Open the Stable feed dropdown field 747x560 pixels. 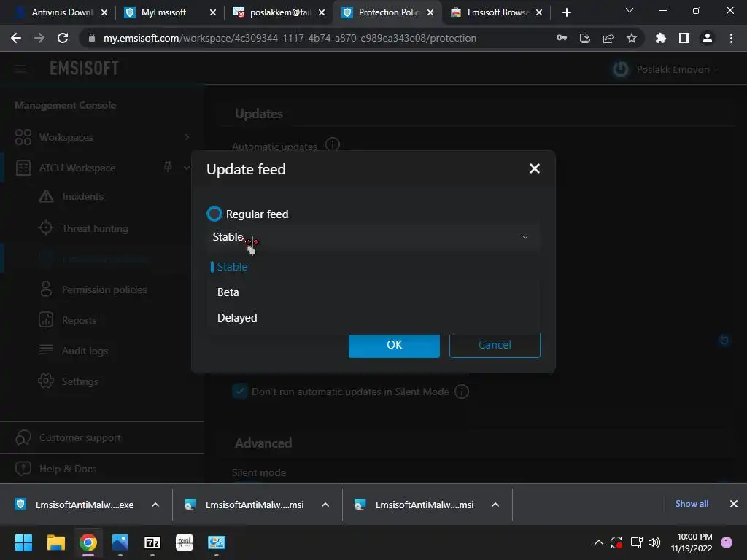coord(374,237)
